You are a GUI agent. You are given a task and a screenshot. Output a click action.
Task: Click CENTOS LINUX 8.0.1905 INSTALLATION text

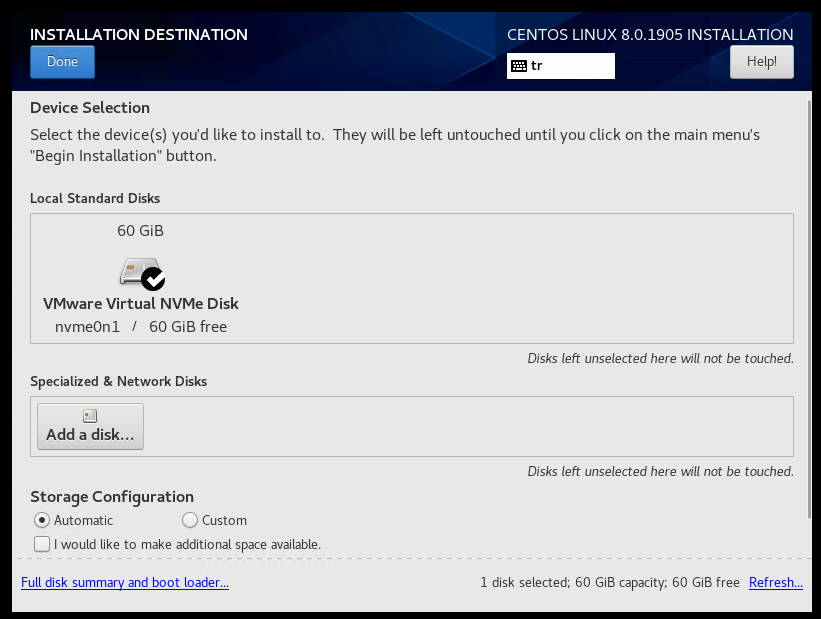(650, 35)
